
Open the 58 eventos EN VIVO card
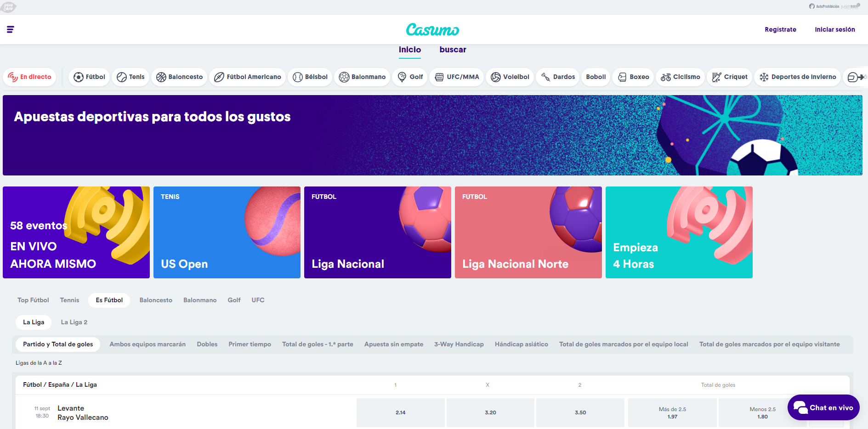click(76, 232)
